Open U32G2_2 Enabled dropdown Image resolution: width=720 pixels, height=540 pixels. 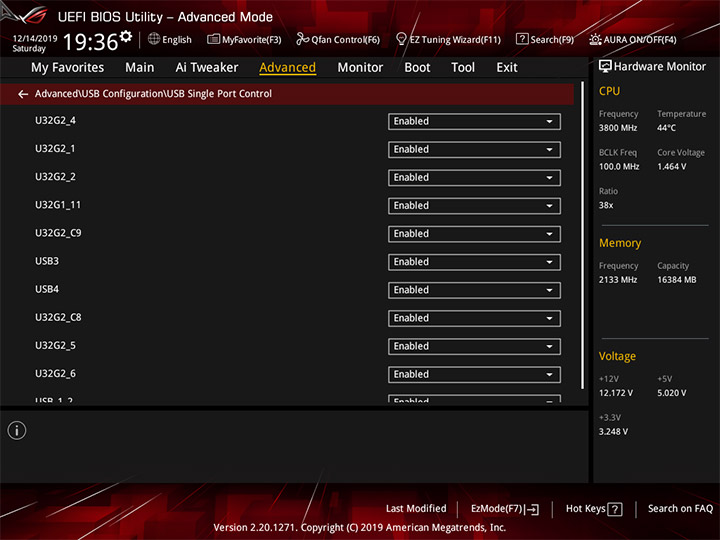[474, 178]
